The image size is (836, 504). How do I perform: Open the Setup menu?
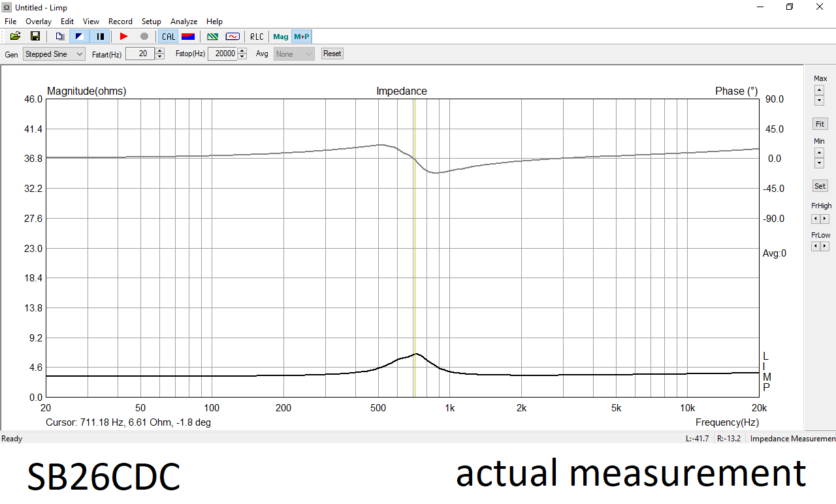[152, 22]
